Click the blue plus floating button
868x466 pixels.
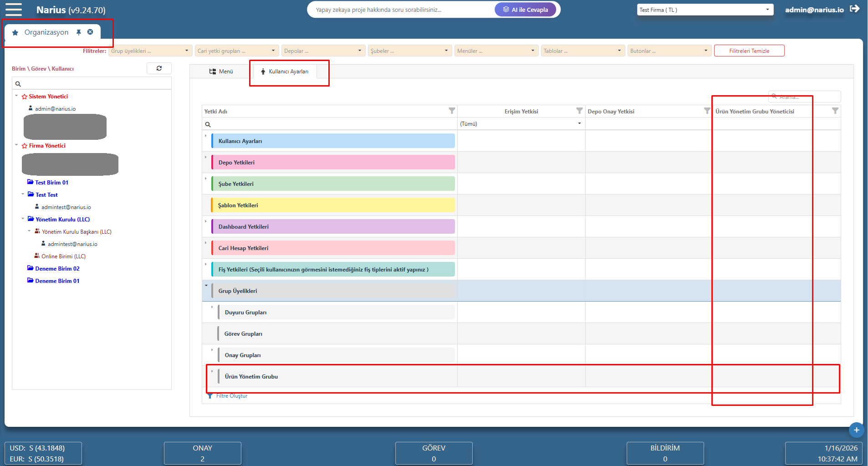click(x=856, y=430)
